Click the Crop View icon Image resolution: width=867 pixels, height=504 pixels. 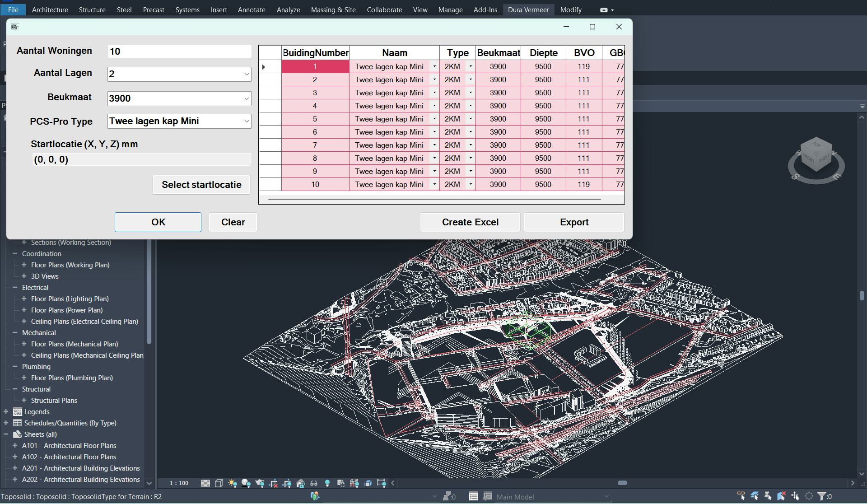pyautogui.click(x=273, y=483)
